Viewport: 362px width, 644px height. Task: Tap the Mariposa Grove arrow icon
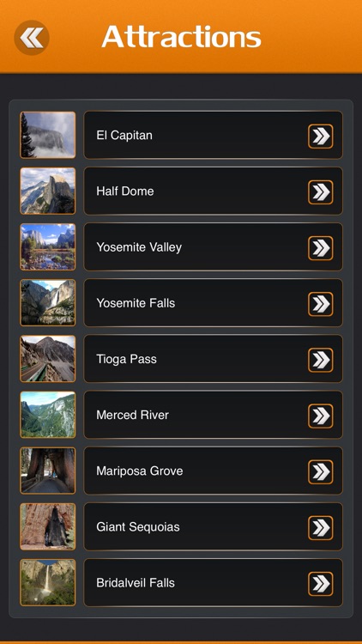click(321, 472)
